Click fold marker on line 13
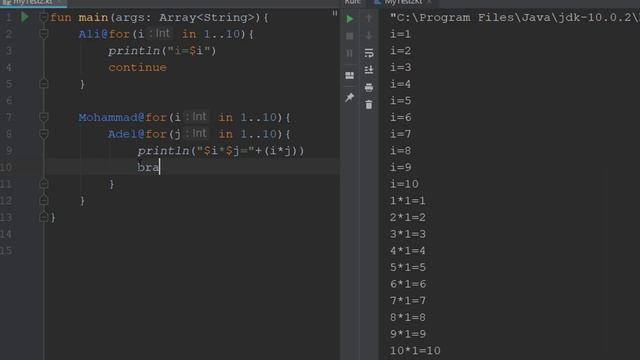 coord(44,217)
